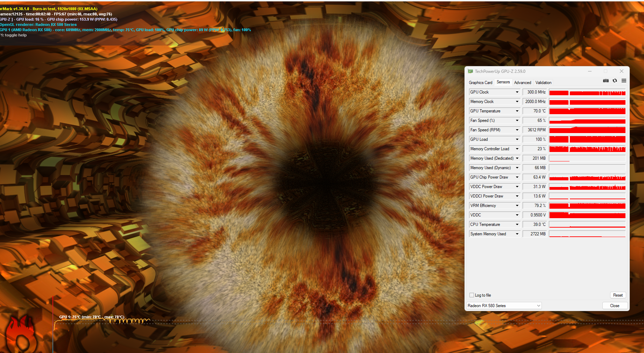
Task: Select the Sensors tab
Action: click(503, 82)
